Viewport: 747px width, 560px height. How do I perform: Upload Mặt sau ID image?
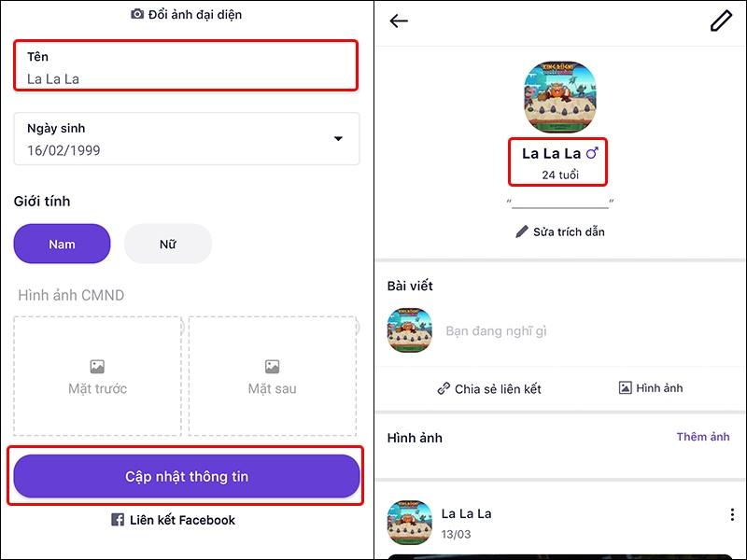pos(272,376)
